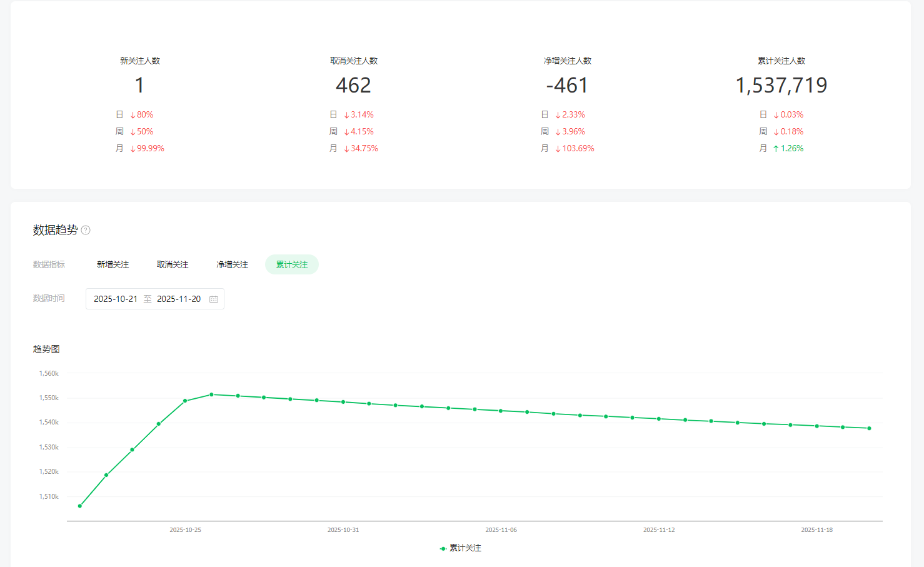Click the start date 2025-10-21 field
This screenshot has width=924, height=567.
(x=116, y=299)
